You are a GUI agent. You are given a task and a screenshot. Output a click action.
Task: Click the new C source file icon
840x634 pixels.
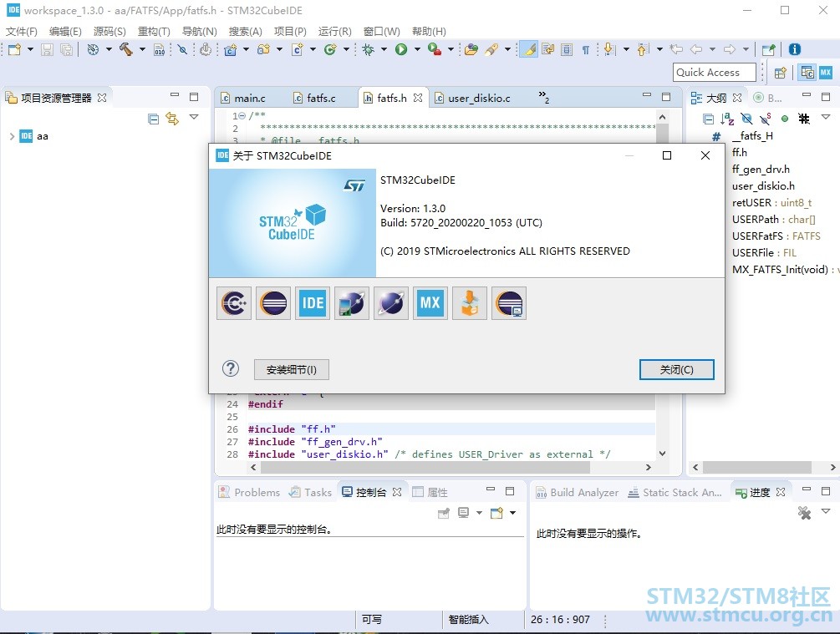298,50
